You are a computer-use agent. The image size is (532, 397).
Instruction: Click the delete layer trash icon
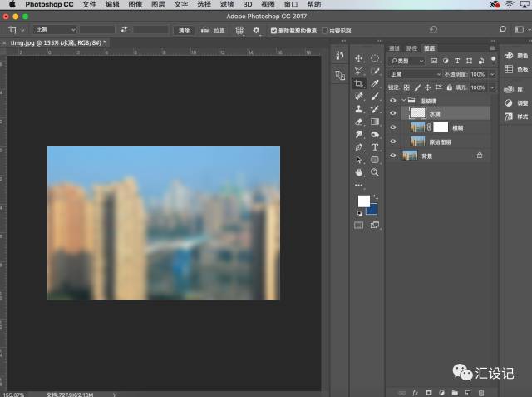coord(480,391)
